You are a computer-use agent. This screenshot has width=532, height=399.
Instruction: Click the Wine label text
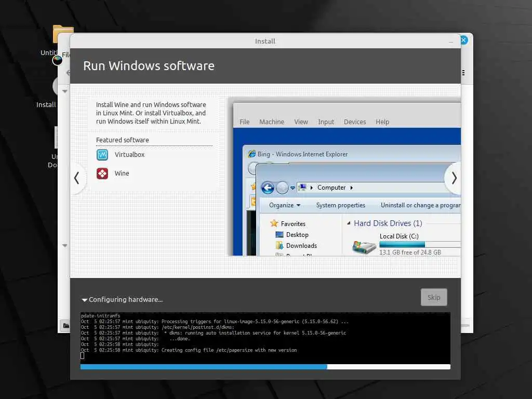(x=122, y=174)
